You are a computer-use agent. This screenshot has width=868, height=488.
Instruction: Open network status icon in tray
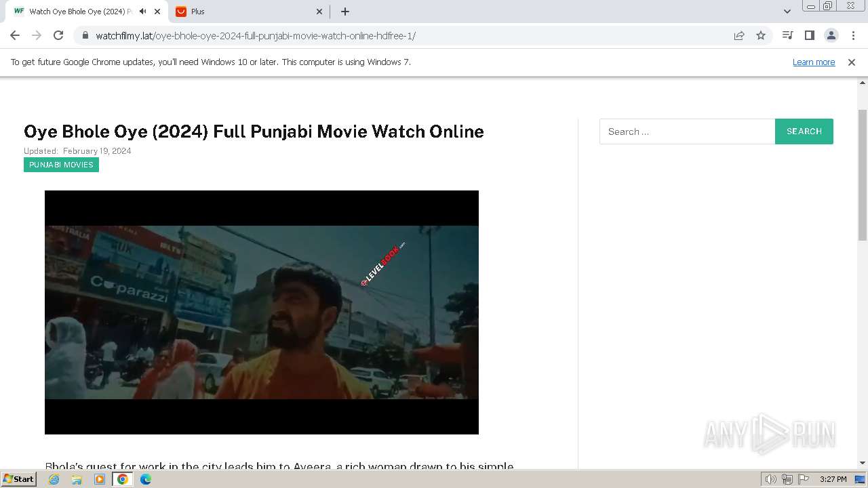click(787, 479)
